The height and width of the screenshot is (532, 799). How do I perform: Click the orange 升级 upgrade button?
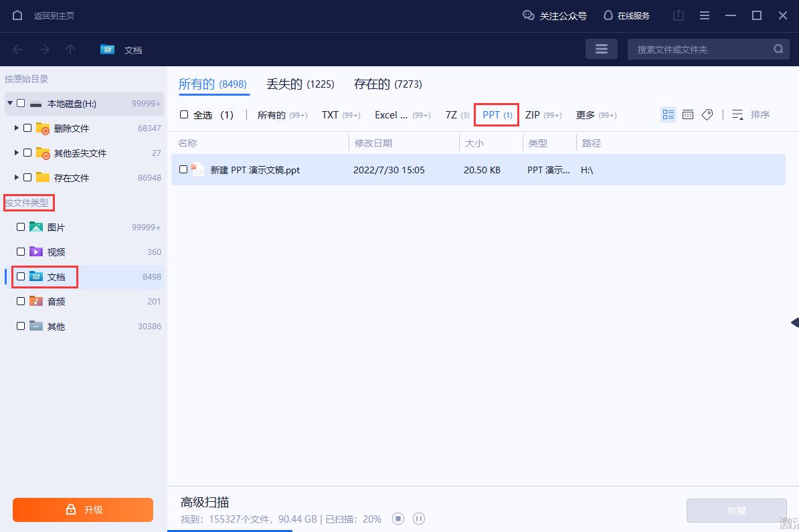coord(83,509)
